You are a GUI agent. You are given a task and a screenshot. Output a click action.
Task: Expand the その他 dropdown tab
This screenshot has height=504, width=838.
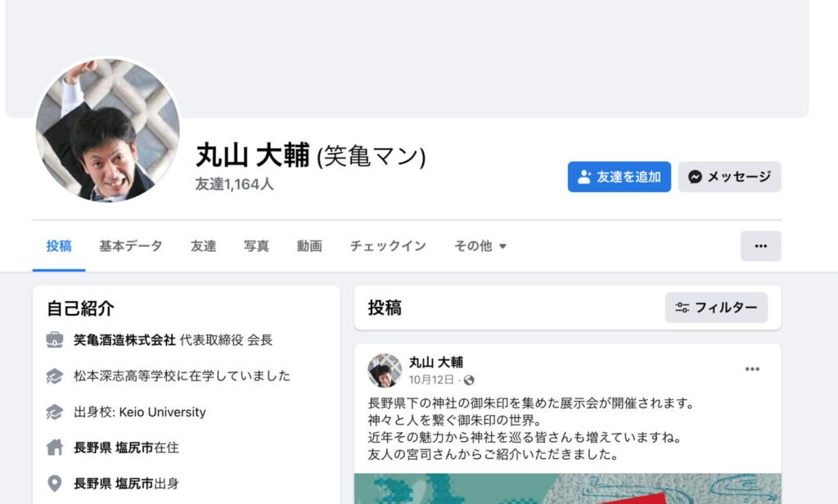(480, 245)
